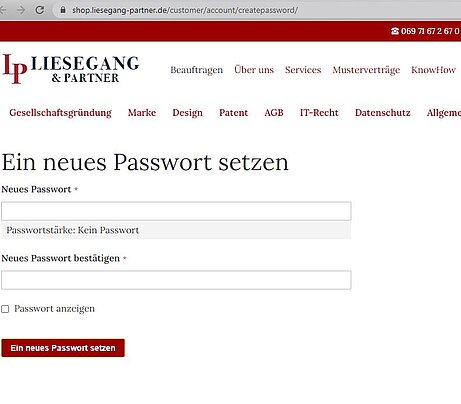461x404 pixels.
Task: Toggle the Passwort anzeigen checkbox
Action: tap(5, 309)
